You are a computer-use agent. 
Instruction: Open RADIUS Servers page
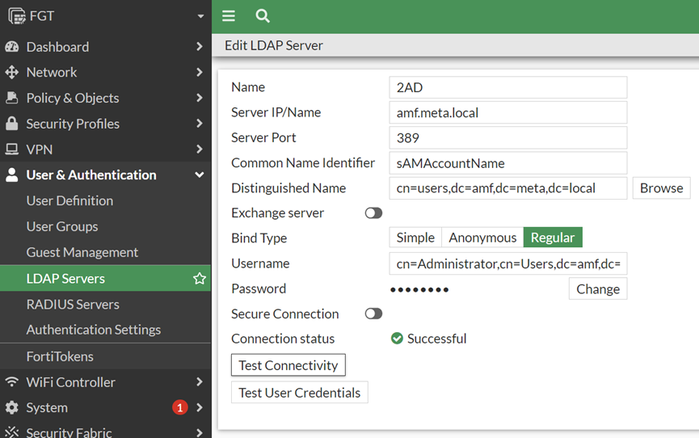(72, 304)
